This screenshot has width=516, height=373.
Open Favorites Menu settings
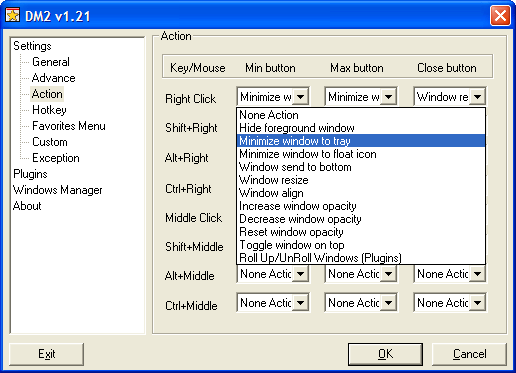pos(69,126)
